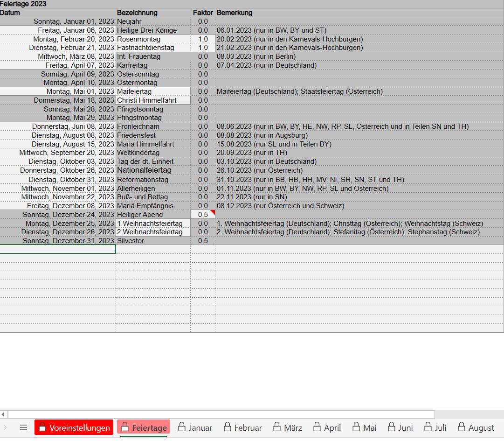Switch to the Januar sheet tab
Image resolution: width=504 pixels, height=441 pixels.
point(195,427)
